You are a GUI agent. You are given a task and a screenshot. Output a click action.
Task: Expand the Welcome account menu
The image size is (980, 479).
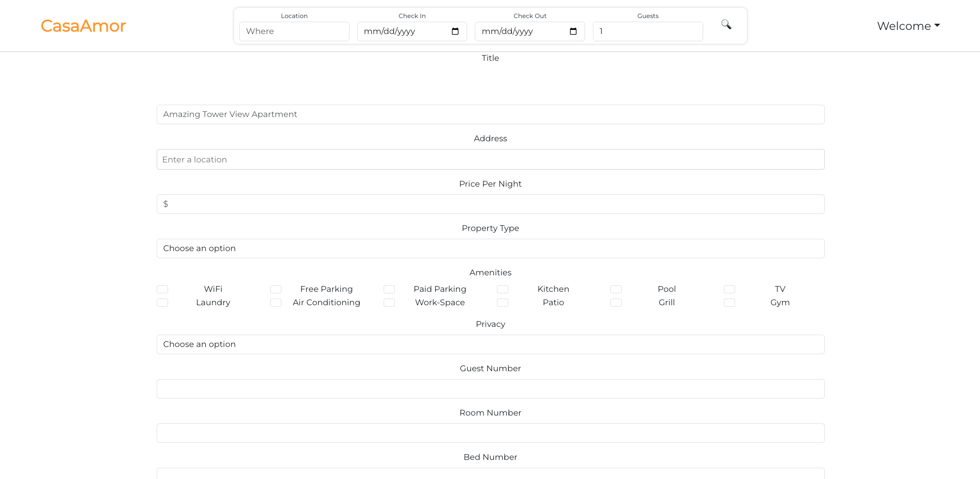point(908,26)
